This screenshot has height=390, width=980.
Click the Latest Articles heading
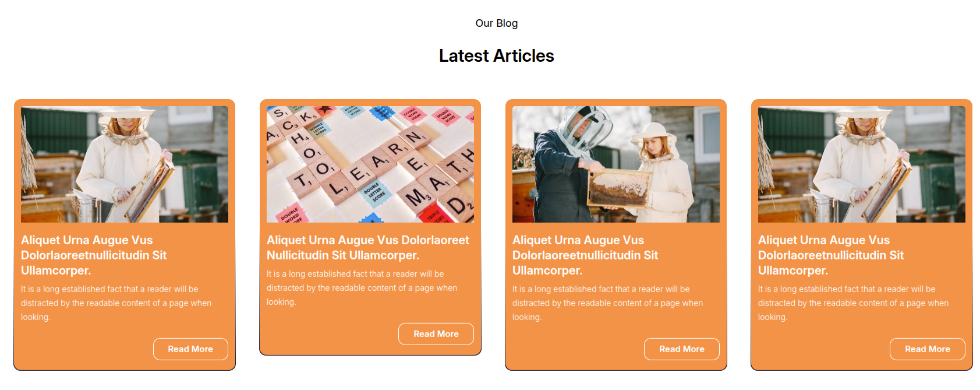click(x=497, y=56)
